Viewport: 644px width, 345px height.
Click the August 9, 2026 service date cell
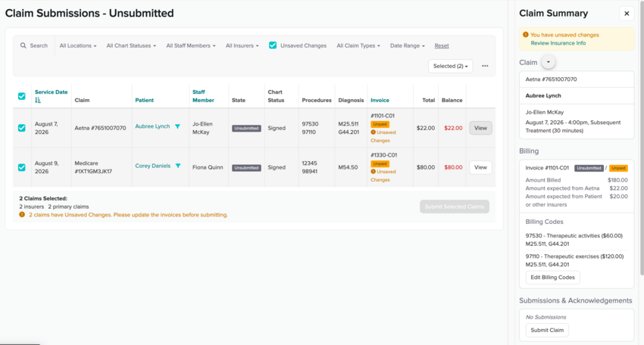[47, 167]
